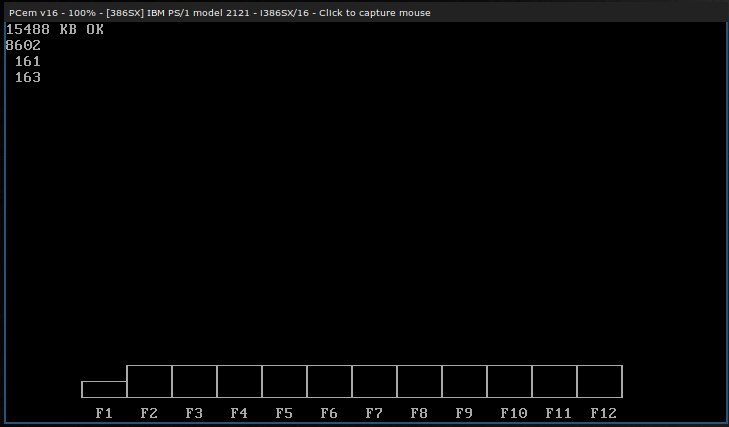Image resolution: width=729 pixels, height=427 pixels.
Task: Click the F9 key box
Action: [464, 381]
